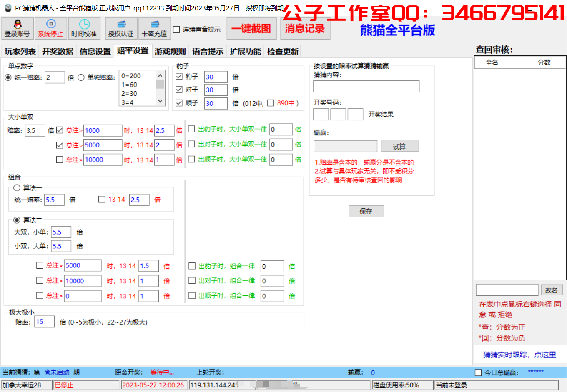Open the 游戏规则 tab
567x392 pixels.
(170, 51)
